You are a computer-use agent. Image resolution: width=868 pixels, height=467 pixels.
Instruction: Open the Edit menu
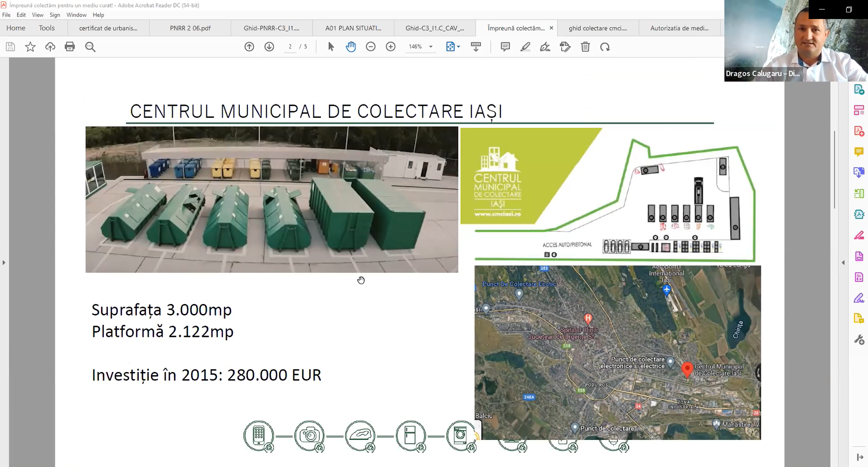point(21,15)
